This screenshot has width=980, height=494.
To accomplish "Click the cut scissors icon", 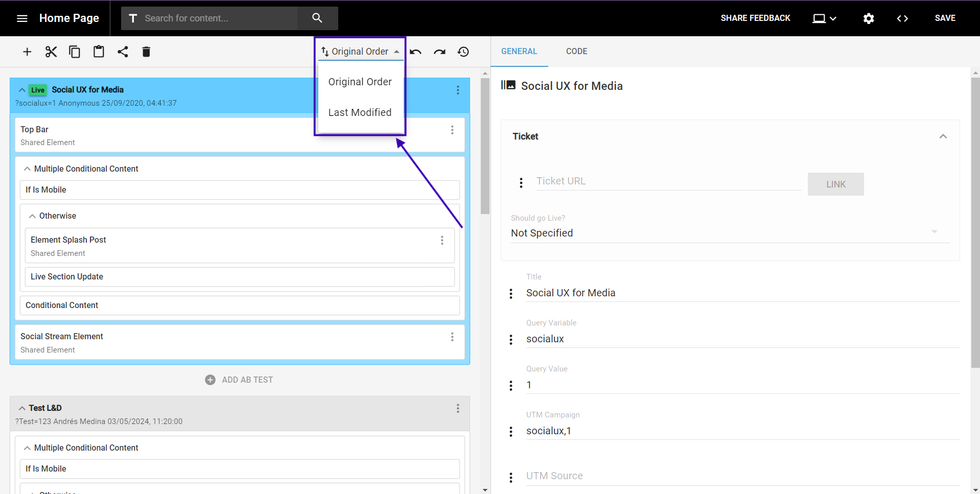I will click(50, 52).
